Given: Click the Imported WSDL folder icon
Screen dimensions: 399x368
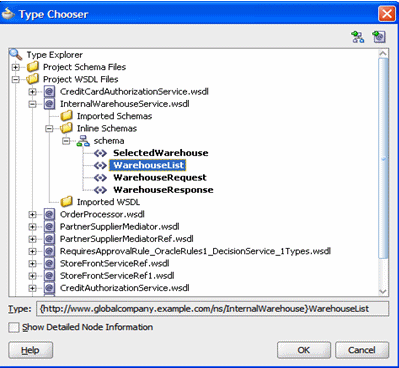Looking at the screenshot, I should tap(66, 202).
